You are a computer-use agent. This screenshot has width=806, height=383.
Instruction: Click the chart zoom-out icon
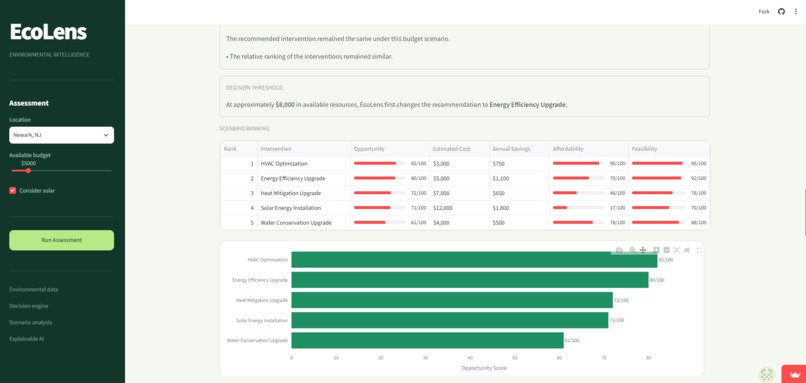(666, 250)
